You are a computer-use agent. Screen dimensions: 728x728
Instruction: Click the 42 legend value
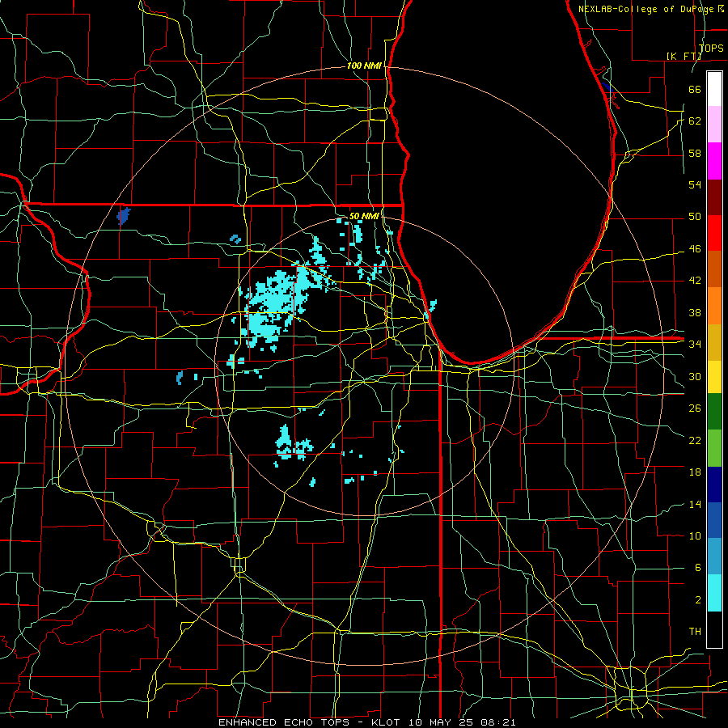coord(695,281)
